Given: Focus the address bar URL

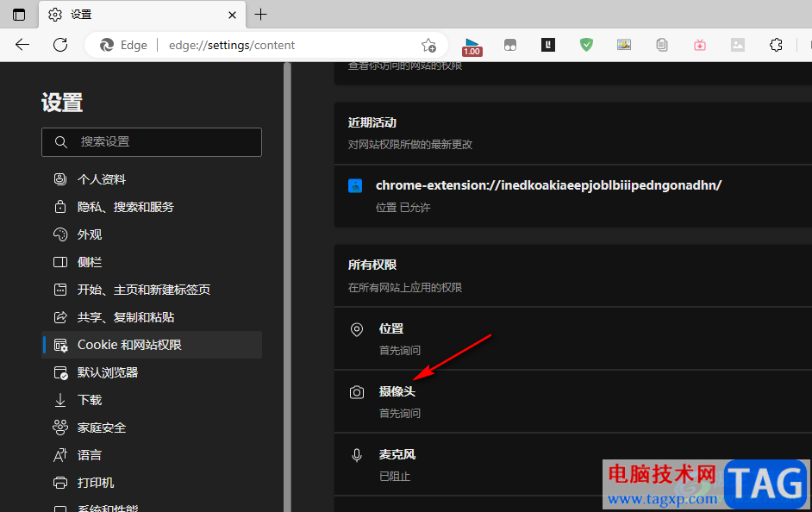Looking at the screenshot, I should (x=232, y=45).
